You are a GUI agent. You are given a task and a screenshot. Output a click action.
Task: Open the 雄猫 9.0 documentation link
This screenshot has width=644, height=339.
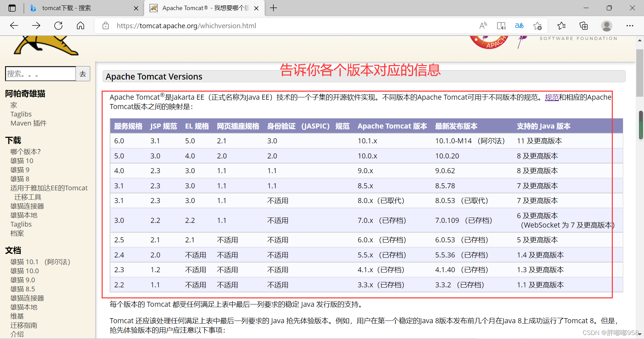click(22, 280)
